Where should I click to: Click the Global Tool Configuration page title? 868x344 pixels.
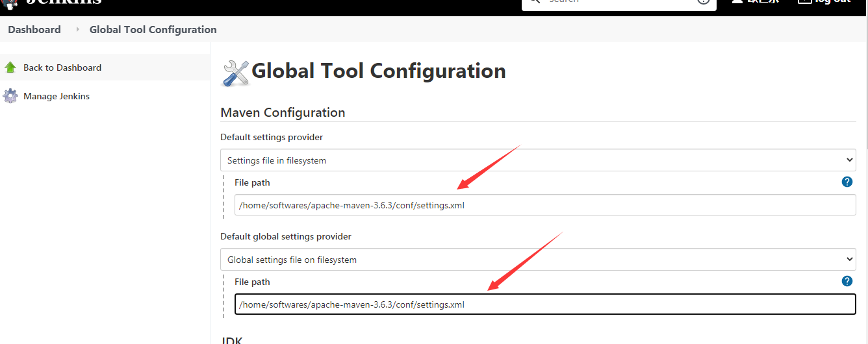[378, 71]
